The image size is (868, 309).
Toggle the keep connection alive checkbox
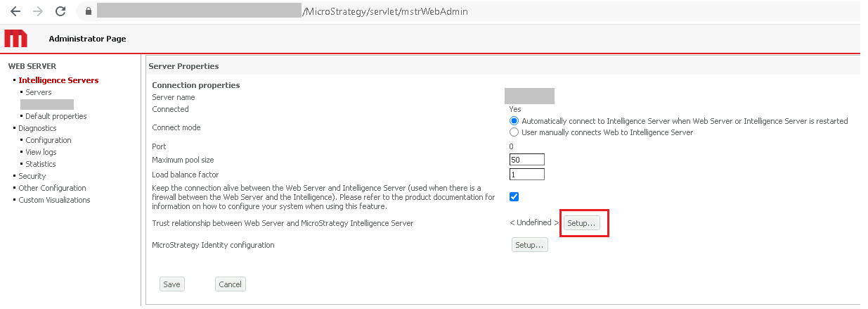[514, 196]
